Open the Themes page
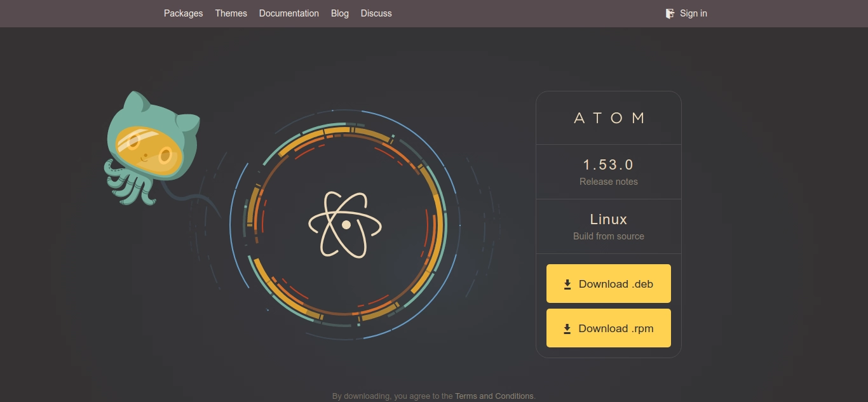Viewport: 868px width, 402px height. point(231,13)
